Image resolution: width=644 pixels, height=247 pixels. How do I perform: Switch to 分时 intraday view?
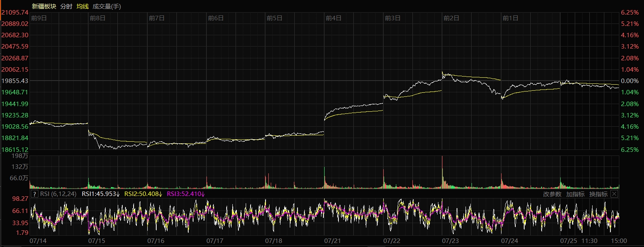pos(66,6)
